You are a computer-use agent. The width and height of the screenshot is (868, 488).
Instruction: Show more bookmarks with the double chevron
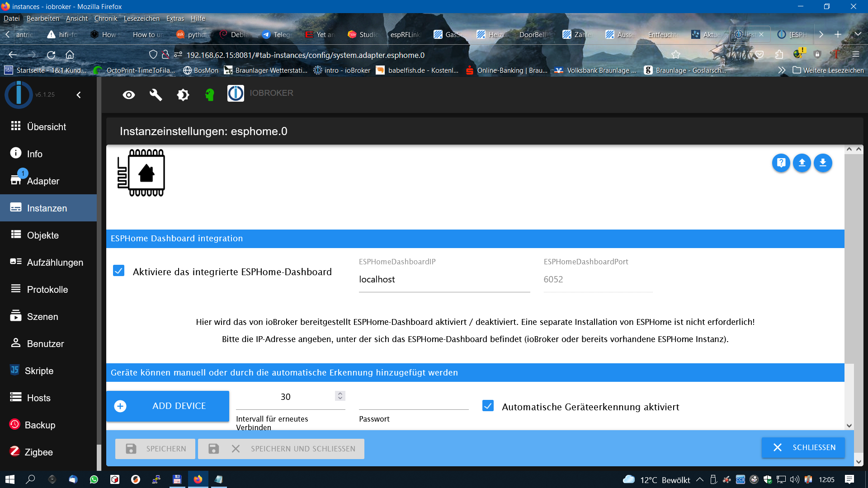782,70
